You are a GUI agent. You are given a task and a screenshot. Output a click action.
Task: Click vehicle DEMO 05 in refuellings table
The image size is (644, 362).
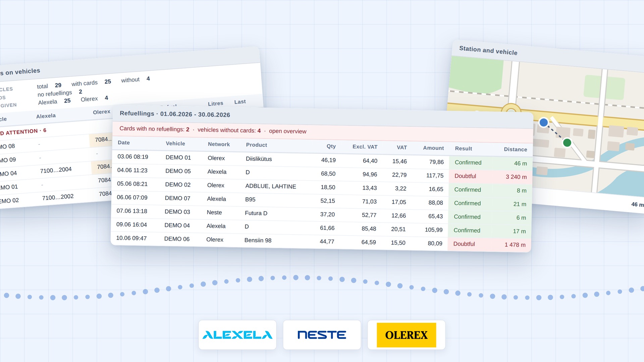point(178,171)
